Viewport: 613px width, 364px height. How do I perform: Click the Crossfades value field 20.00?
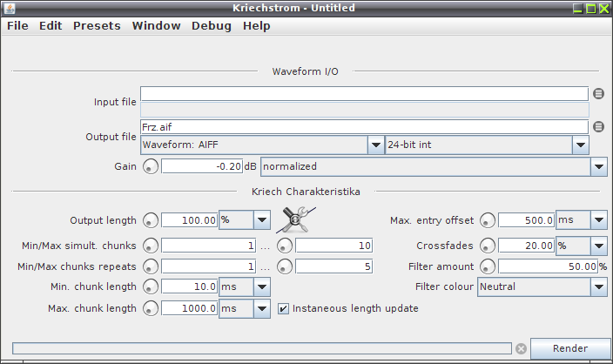526,246
